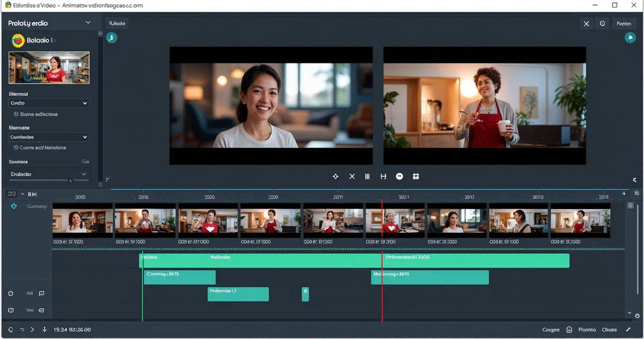Click the teal round icon under the Outado tab
644x339 pixels.
click(112, 38)
